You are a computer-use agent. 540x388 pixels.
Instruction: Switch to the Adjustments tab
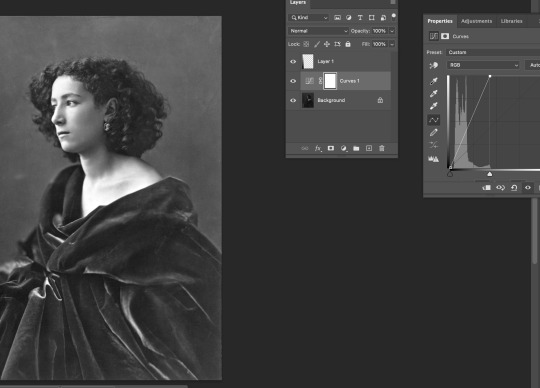click(x=476, y=21)
